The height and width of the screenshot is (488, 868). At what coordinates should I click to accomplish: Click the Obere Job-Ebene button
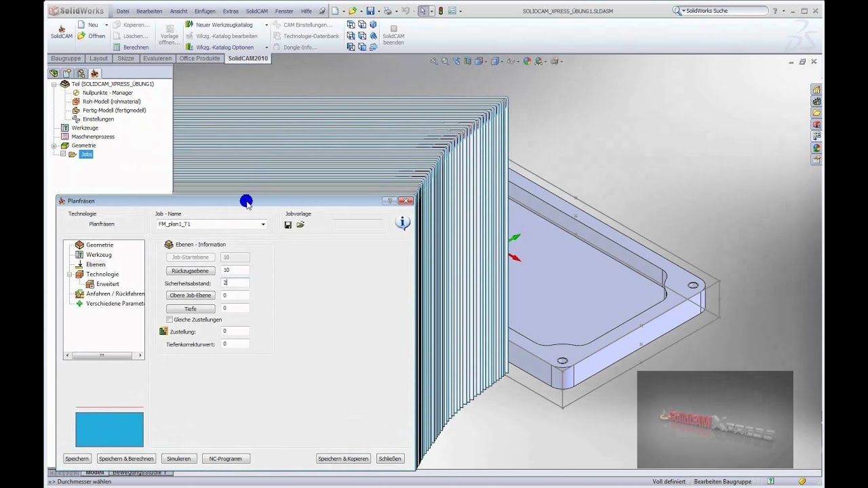[x=191, y=296]
